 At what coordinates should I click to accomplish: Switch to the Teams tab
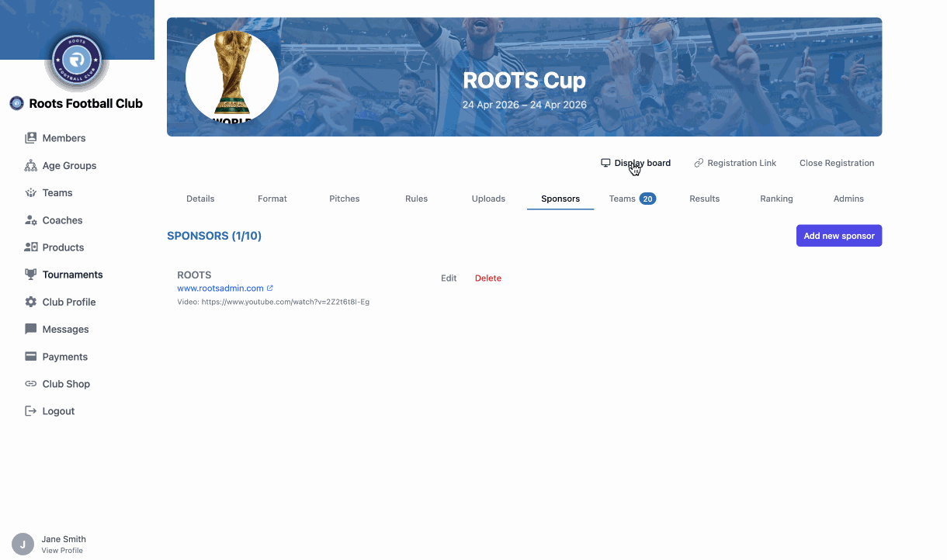[x=632, y=199]
